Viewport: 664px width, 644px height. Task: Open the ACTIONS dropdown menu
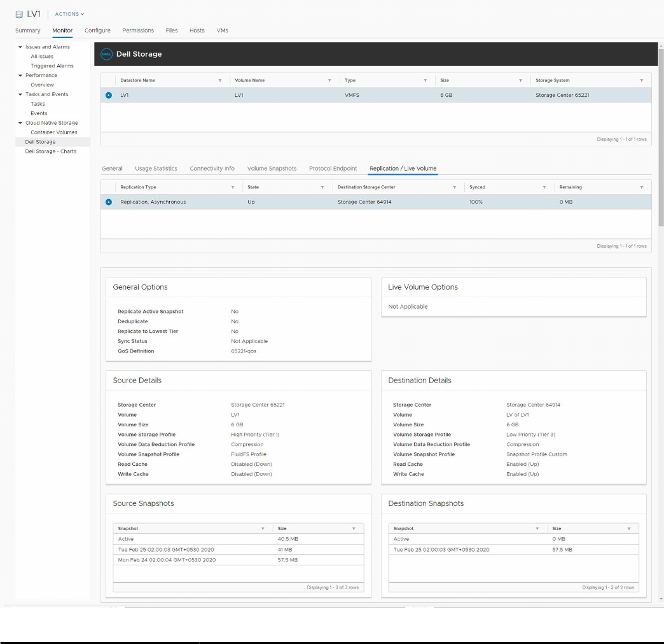69,14
